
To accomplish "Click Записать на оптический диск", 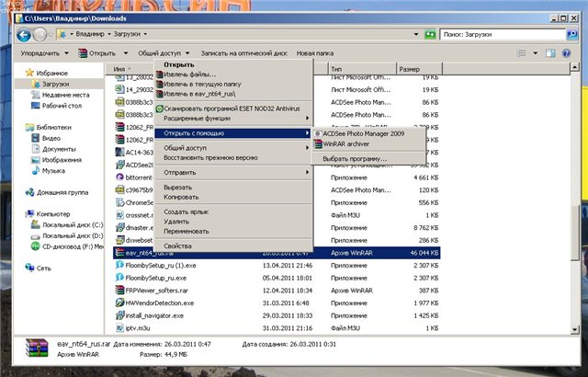I will pyautogui.click(x=243, y=53).
